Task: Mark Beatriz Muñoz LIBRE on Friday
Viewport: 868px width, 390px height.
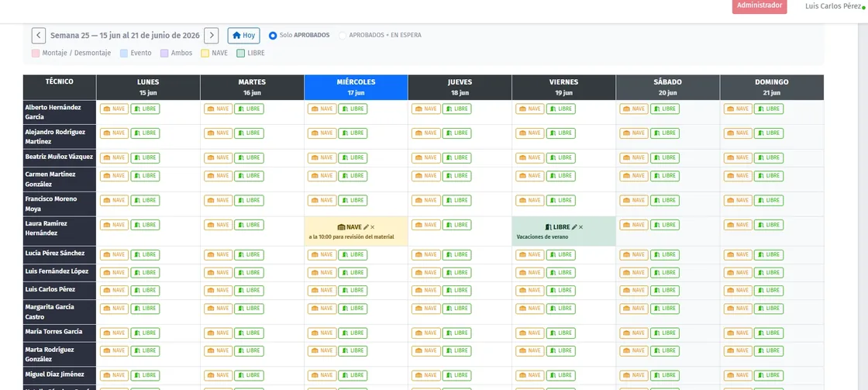Action: point(561,158)
